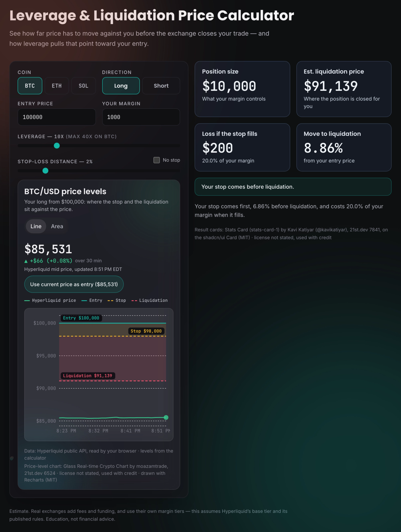
Task: Click the +$66 (+0.08%) change text
Action: point(51,261)
